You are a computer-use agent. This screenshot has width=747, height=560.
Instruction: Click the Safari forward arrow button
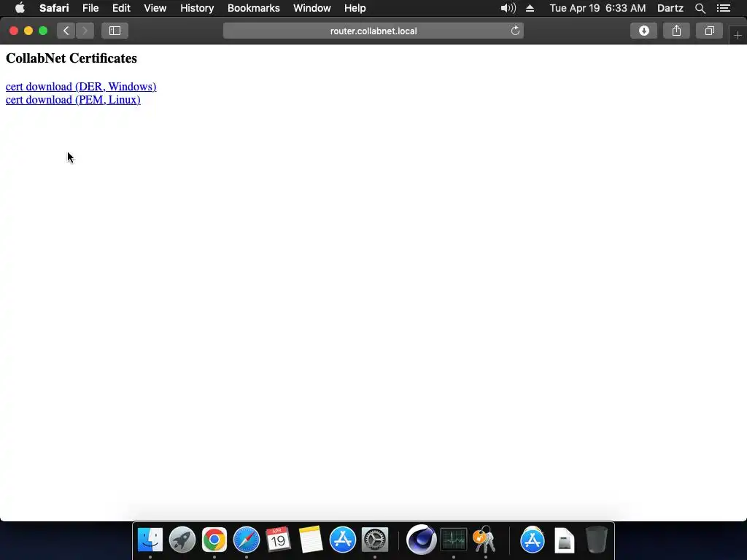85,31
